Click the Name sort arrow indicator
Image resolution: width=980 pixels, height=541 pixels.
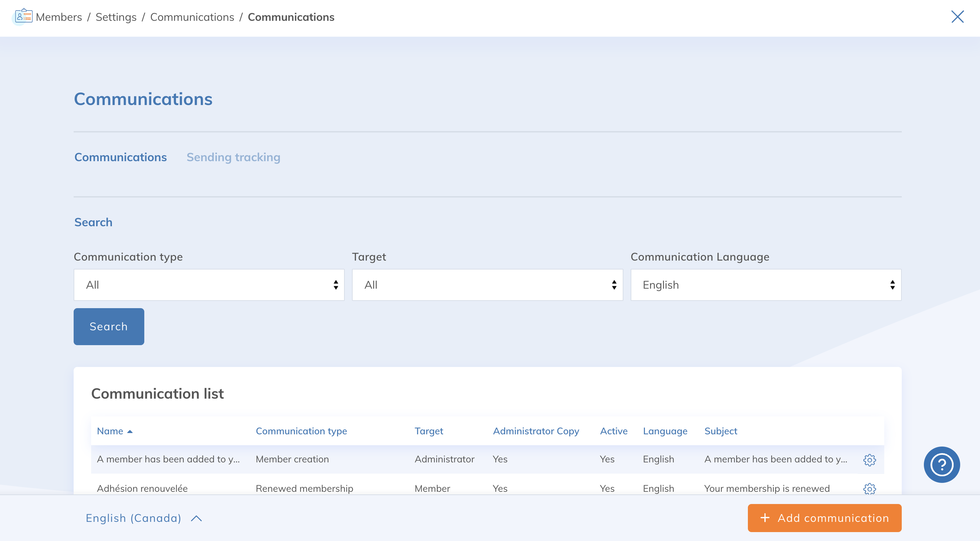(130, 431)
